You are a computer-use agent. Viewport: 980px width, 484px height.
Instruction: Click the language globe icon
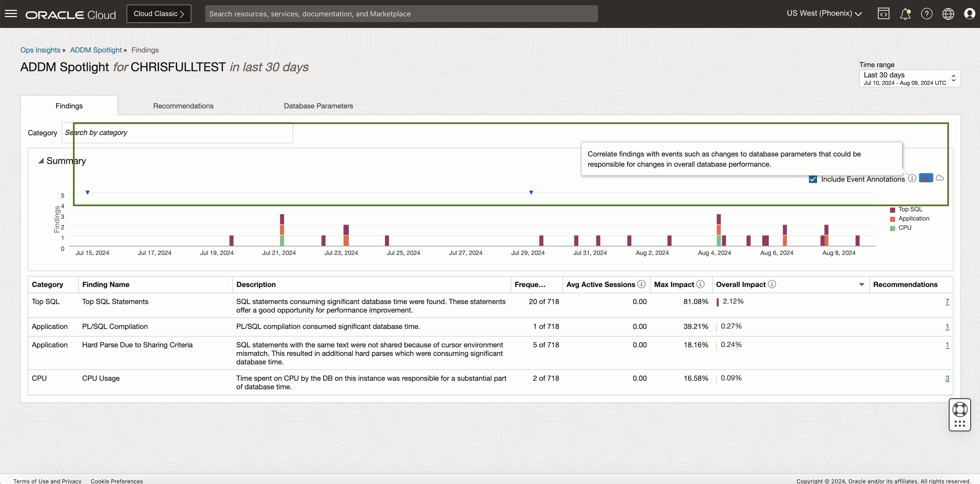948,14
